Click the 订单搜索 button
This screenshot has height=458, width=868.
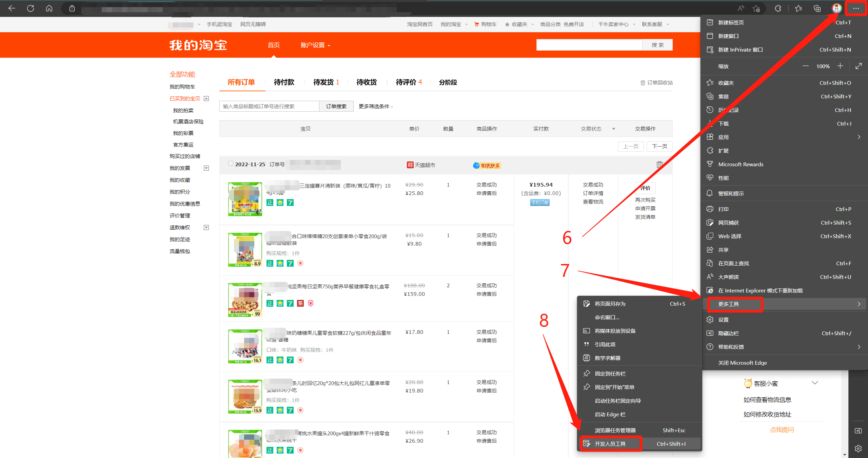(336, 107)
